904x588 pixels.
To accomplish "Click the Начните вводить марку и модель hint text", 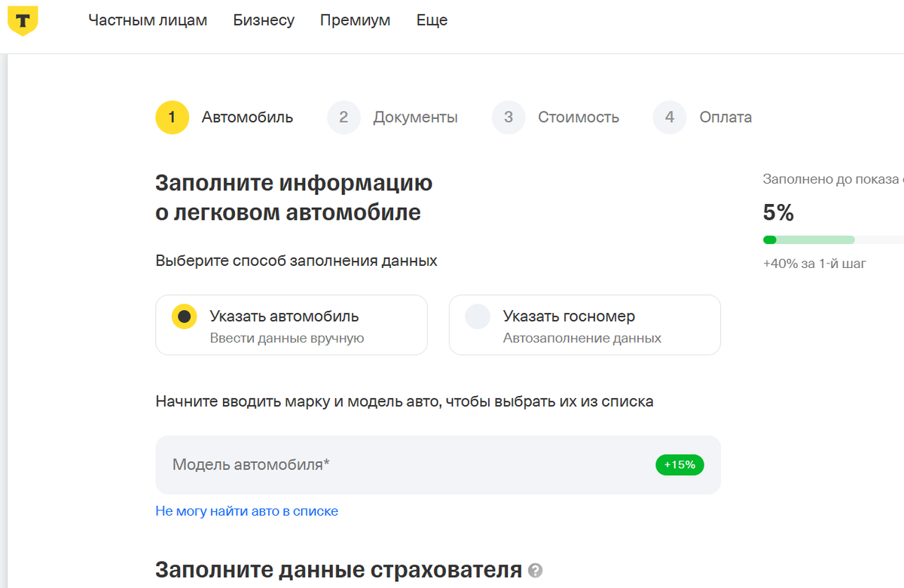I will pyautogui.click(x=405, y=401).
